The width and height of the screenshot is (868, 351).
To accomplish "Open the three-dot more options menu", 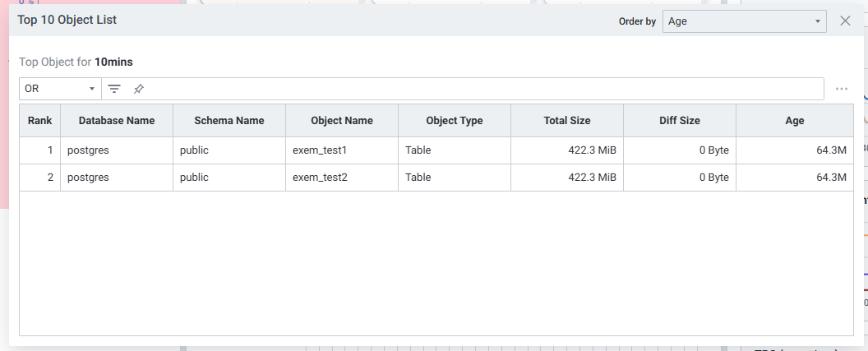I will [841, 89].
